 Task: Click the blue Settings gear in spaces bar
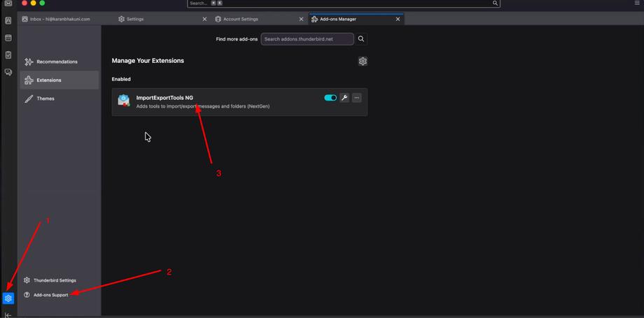8,298
